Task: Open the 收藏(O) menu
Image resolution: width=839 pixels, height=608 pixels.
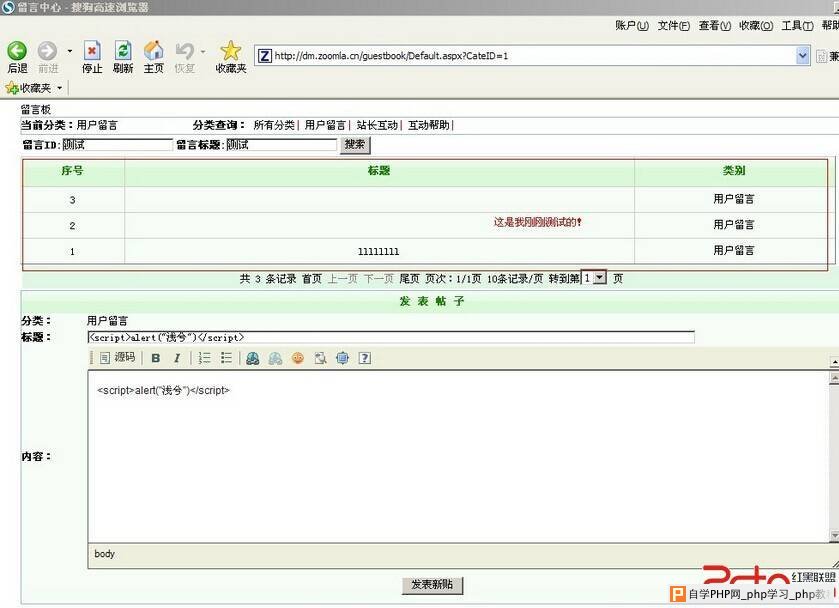Action: (756, 26)
